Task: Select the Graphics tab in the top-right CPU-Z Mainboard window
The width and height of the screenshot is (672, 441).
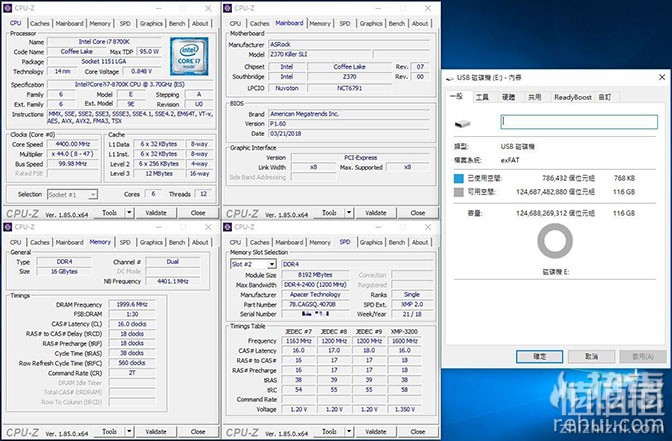Action: [x=371, y=24]
